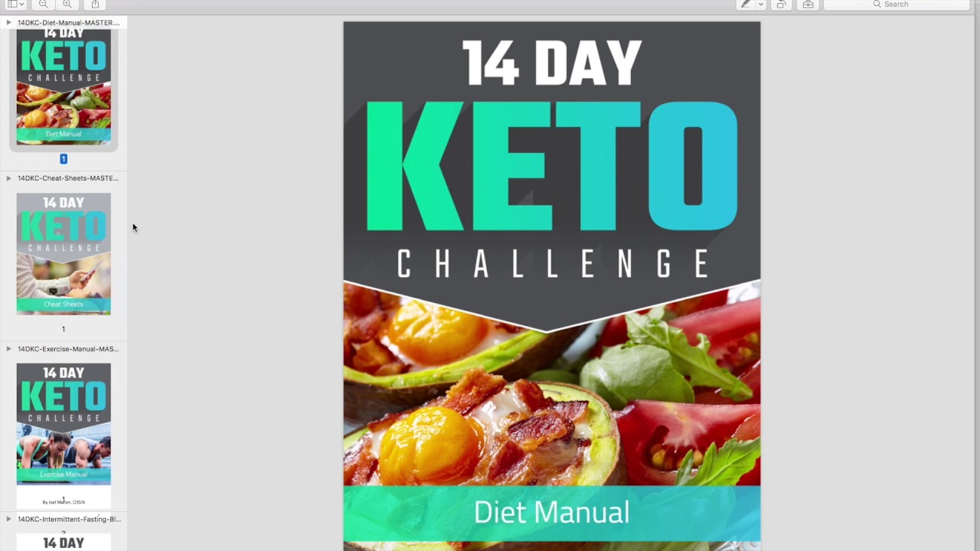Open the Share toolbar icon
The width and height of the screenshot is (980, 551).
click(x=95, y=5)
